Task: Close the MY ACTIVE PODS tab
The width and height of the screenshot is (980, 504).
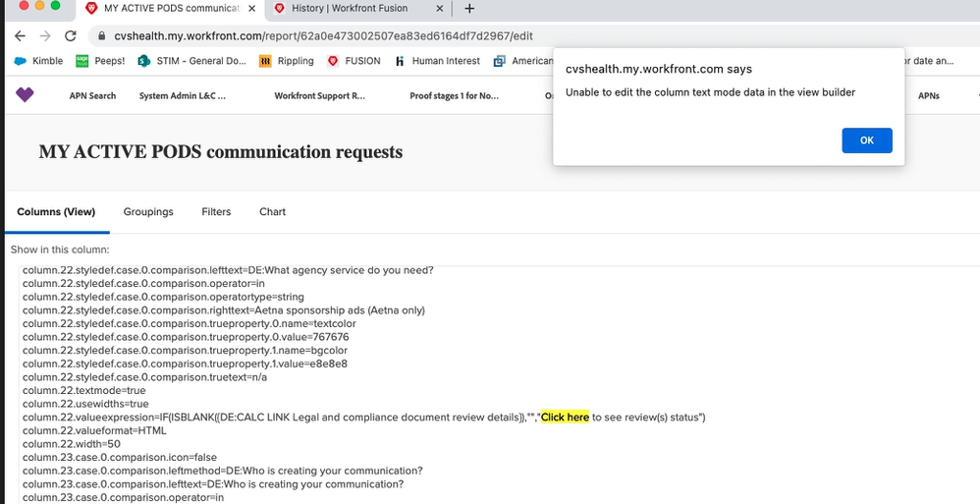Action: [x=251, y=8]
